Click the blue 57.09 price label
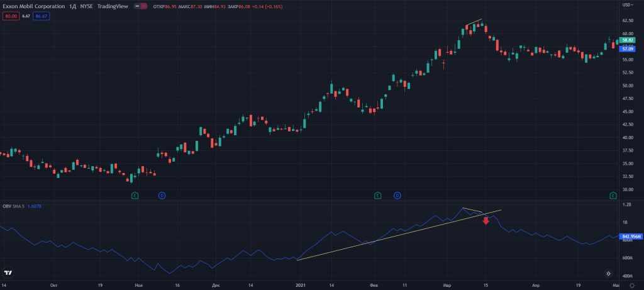The width and height of the screenshot is (644, 290). tap(627, 49)
